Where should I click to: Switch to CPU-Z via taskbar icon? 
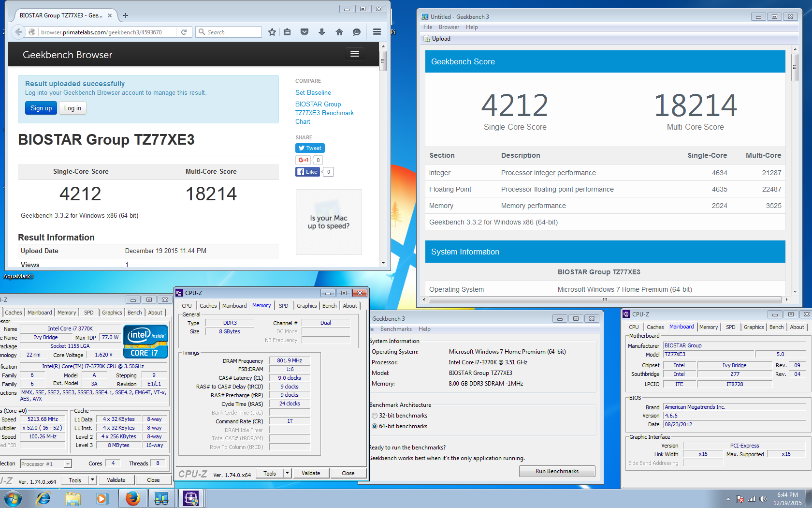pos(191,498)
